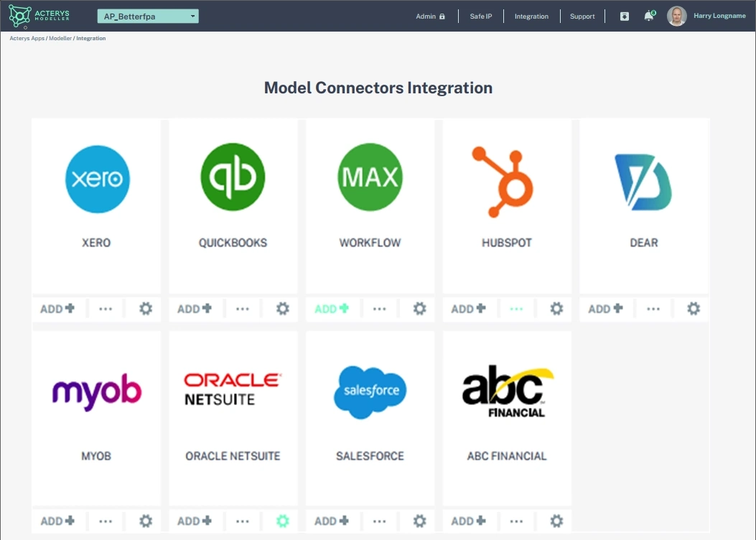
Task: Open settings gear for Xero connector
Action: [x=146, y=309]
